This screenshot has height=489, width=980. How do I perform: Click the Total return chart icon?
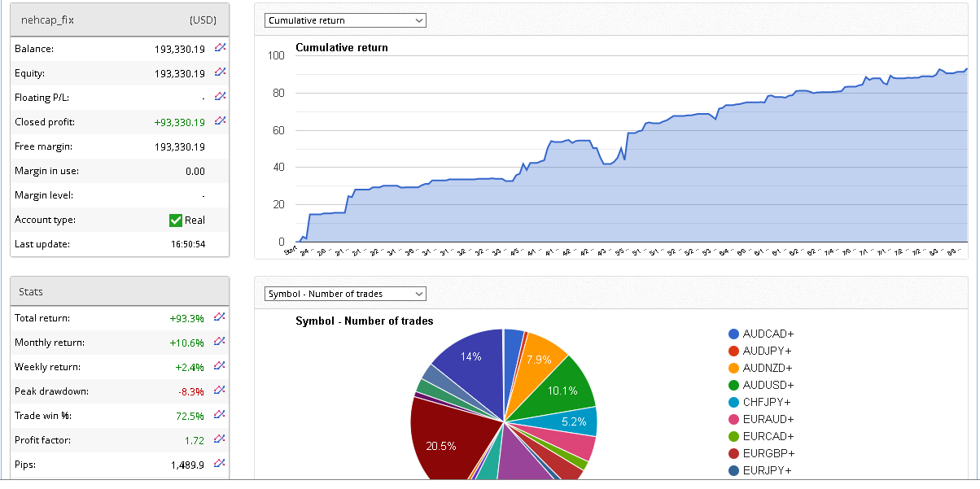(x=220, y=317)
